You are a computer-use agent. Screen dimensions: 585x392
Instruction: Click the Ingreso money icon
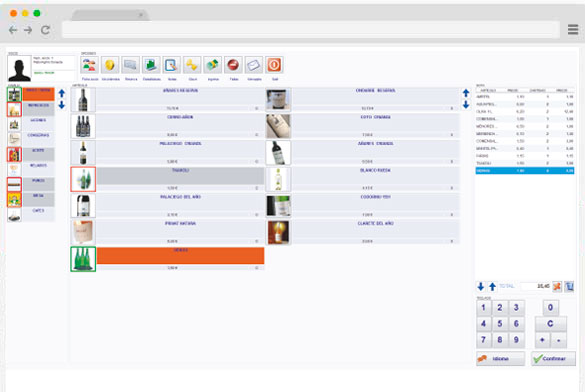pos(213,65)
